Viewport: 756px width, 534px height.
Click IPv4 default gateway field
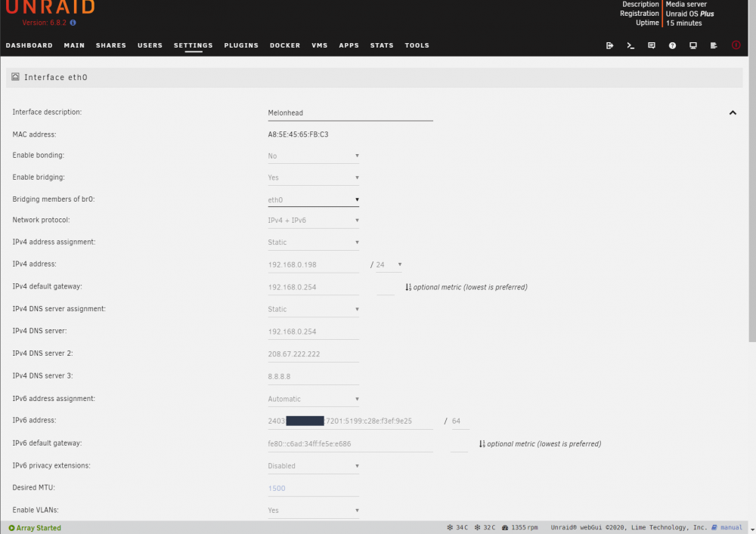[314, 288]
